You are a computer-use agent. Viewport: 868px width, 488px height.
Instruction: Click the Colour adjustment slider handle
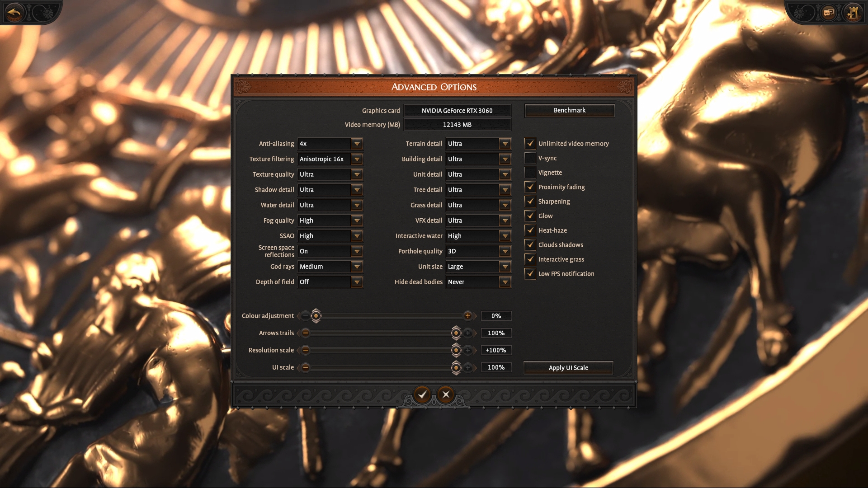[x=316, y=316]
